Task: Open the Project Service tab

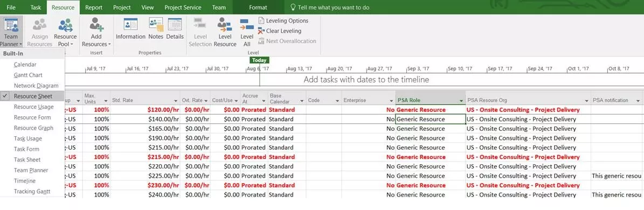Action: (x=183, y=8)
